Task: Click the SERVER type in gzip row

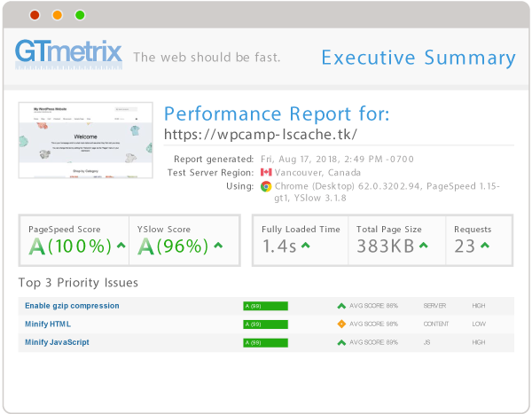Action: click(x=434, y=306)
